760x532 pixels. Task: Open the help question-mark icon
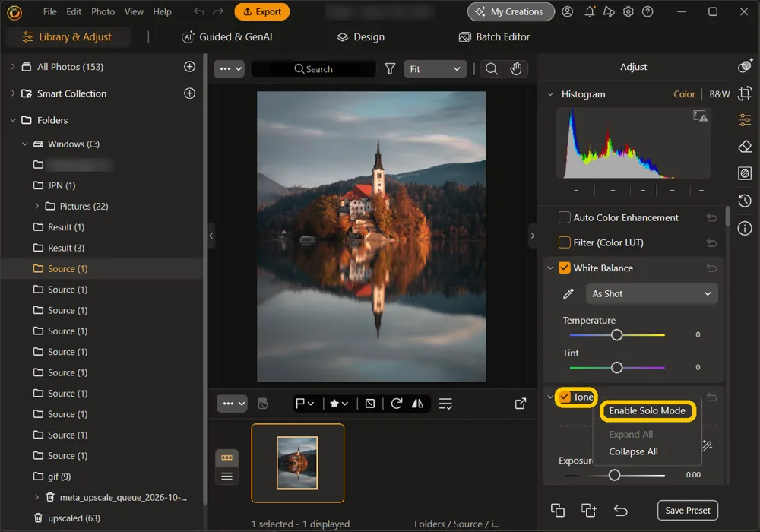point(648,11)
